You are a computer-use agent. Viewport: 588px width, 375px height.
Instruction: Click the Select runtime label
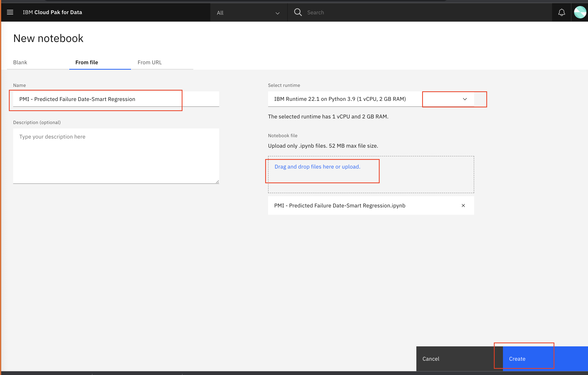(x=284, y=85)
